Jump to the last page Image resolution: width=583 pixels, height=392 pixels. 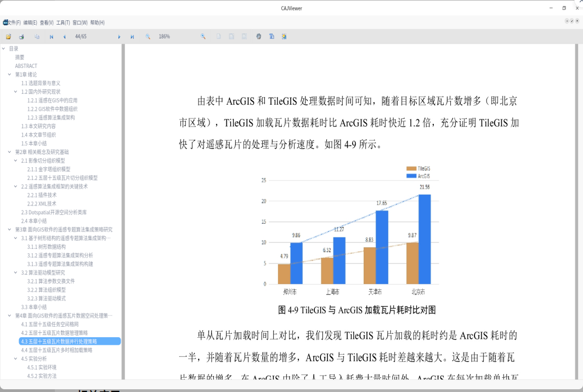132,37
